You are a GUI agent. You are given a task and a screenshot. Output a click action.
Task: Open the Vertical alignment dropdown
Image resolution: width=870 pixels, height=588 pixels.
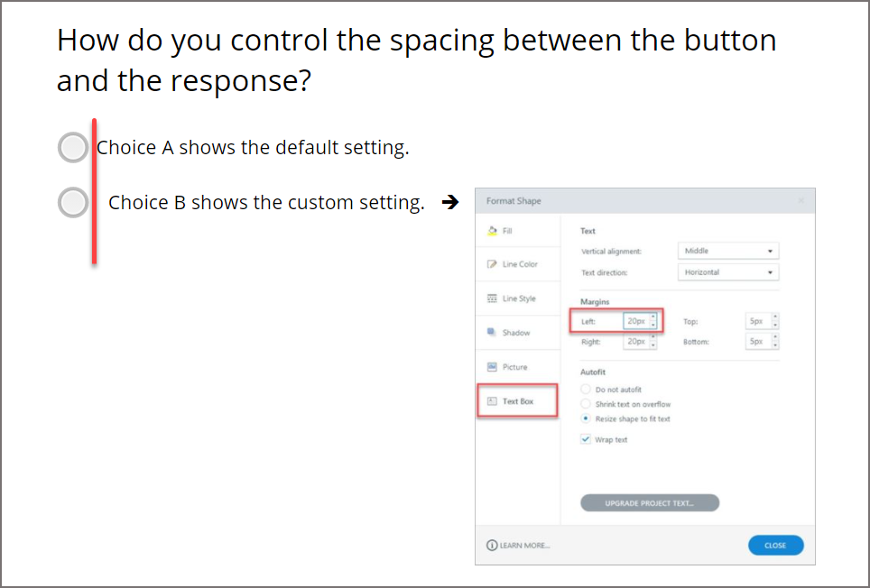727,251
